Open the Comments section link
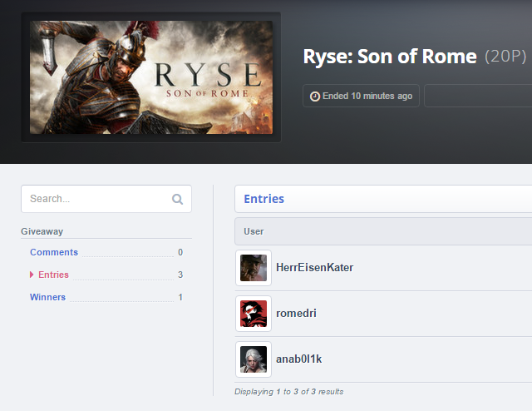Image resolution: width=532 pixels, height=411 pixels. 54,252
